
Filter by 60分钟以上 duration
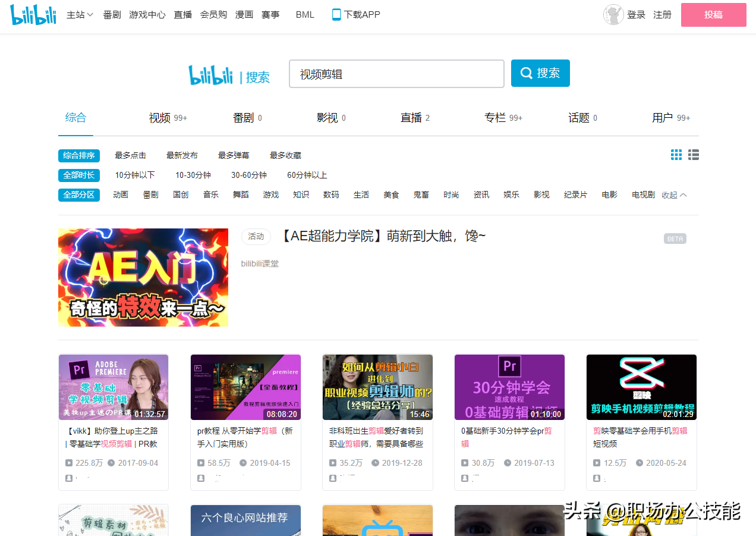(307, 175)
